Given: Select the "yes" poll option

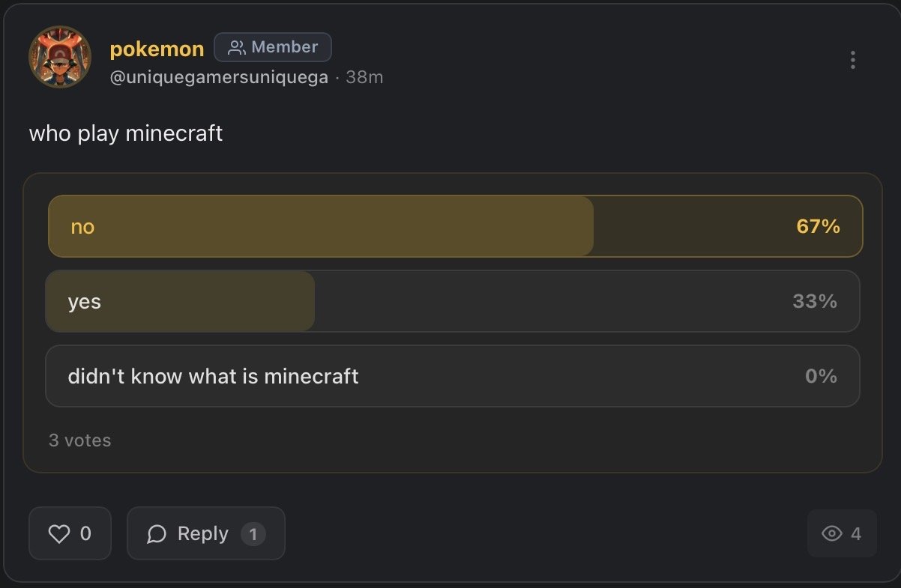Looking at the screenshot, I should pos(452,301).
